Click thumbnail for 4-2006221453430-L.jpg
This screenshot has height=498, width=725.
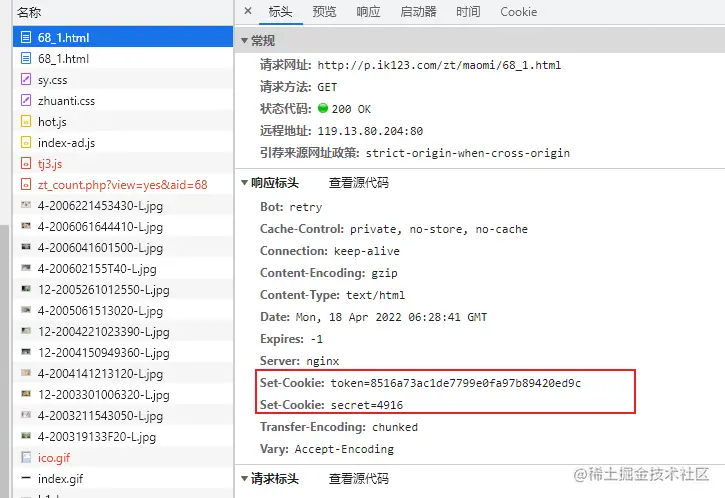pyautogui.click(x=26, y=204)
